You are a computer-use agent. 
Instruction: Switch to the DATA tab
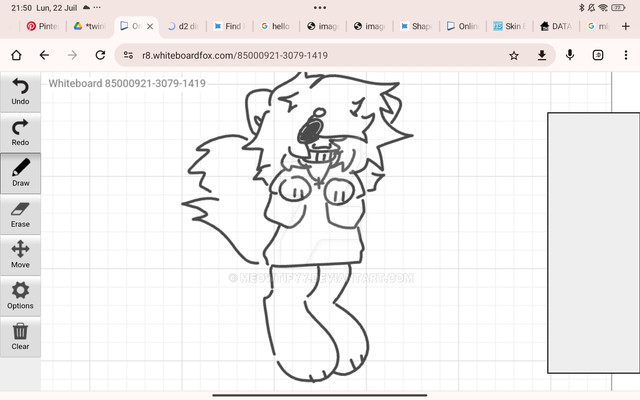point(556,26)
